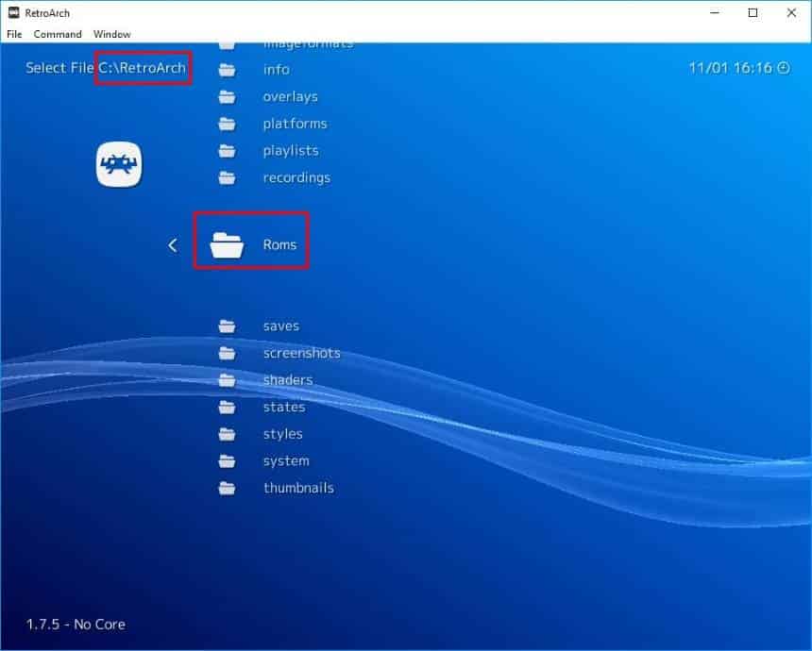812x651 pixels.
Task: Click the RetroArch invader logo icon
Action: [119, 164]
